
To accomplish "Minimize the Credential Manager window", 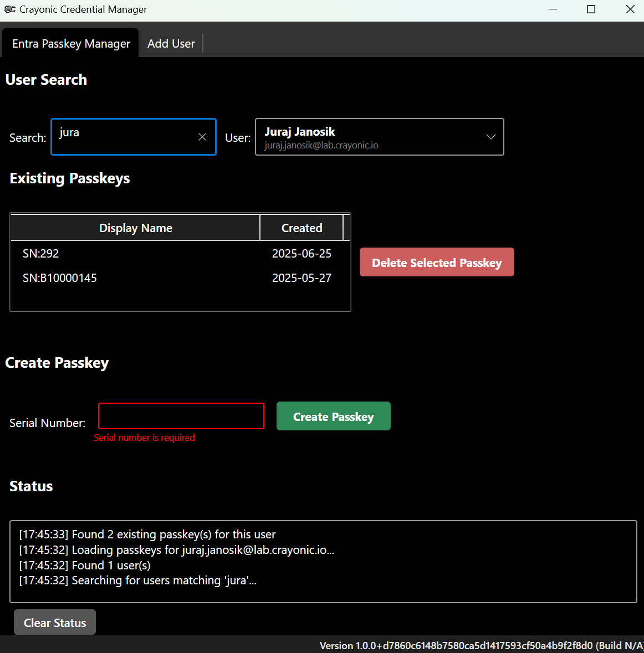I will tap(553, 9).
